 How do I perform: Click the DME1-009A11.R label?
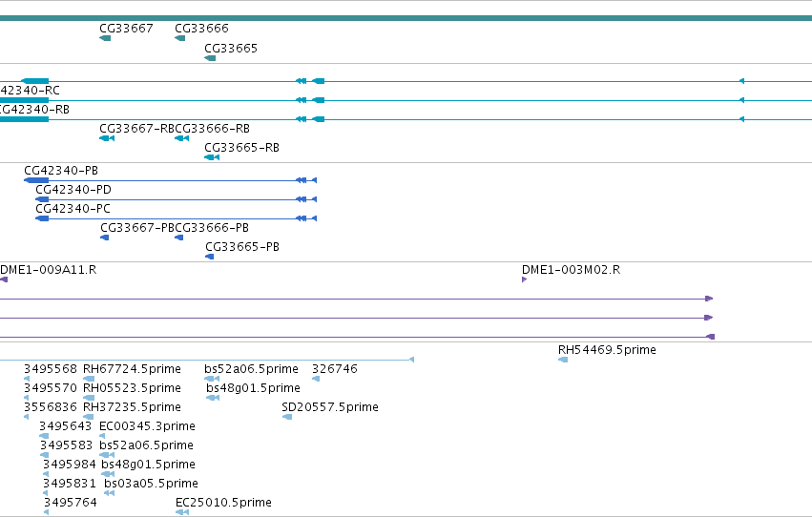pyautogui.click(x=48, y=270)
